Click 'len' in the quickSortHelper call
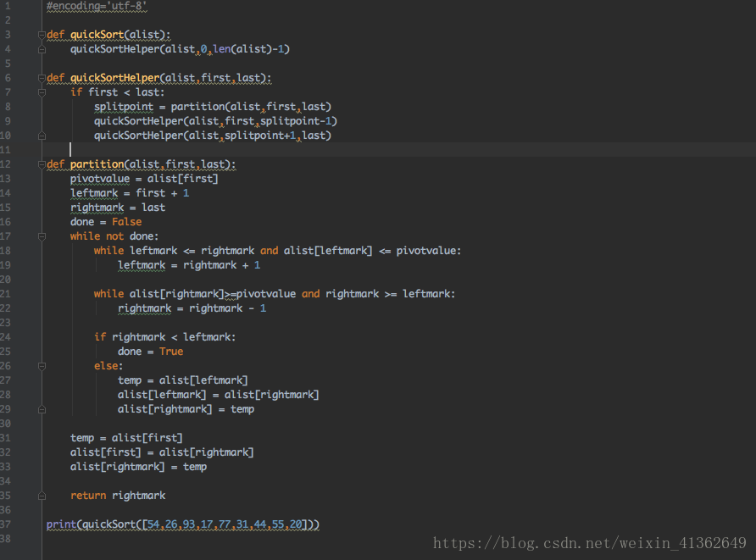The width and height of the screenshot is (756, 560). (222, 49)
